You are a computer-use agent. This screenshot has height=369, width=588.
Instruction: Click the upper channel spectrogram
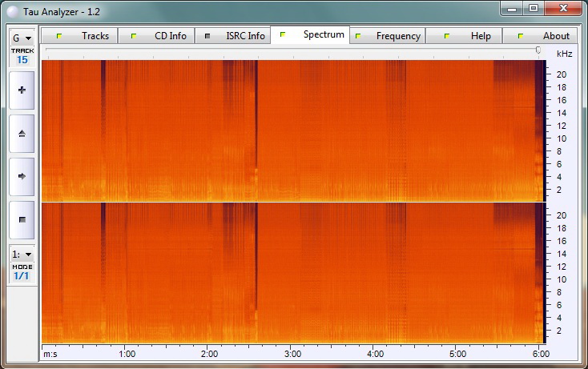point(294,130)
